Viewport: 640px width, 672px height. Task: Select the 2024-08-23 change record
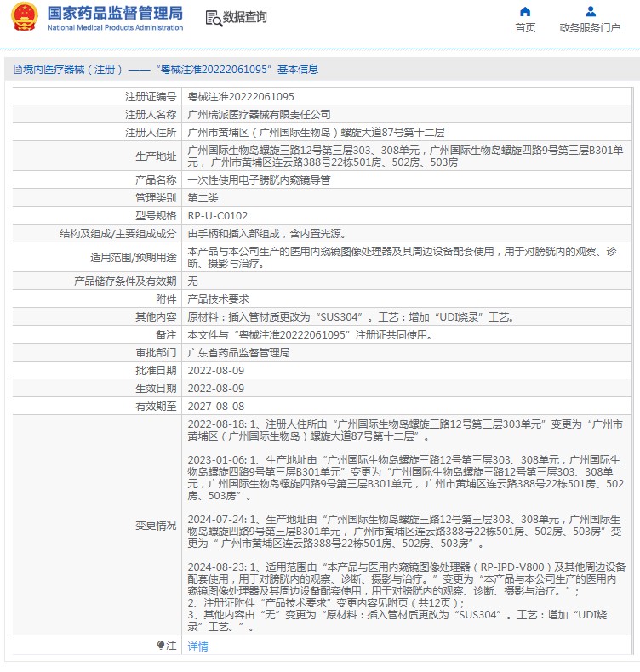407,597
